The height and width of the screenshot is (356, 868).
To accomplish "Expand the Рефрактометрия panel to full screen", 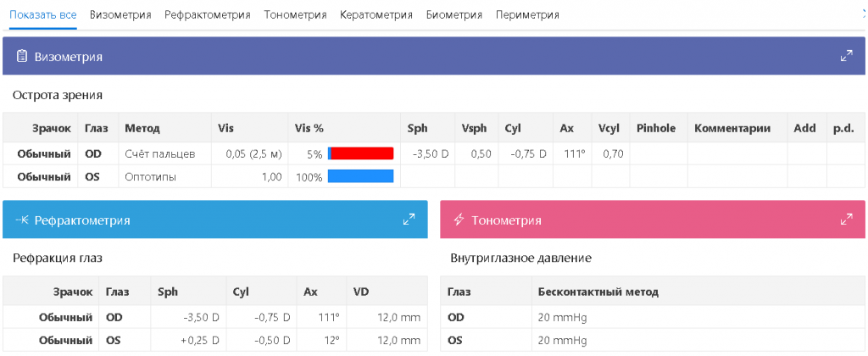I will pyautogui.click(x=409, y=220).
